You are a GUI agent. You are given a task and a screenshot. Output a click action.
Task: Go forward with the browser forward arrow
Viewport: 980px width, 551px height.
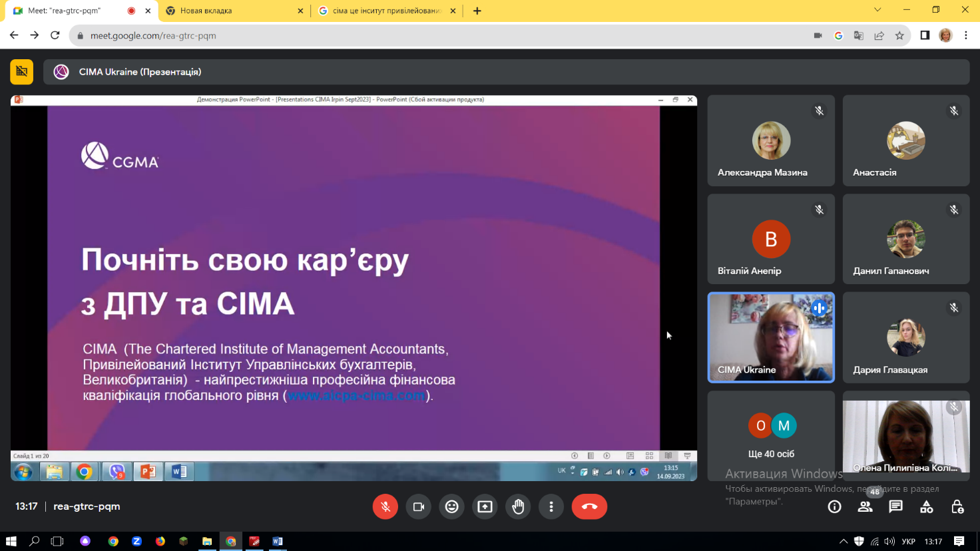pos(35,35)
